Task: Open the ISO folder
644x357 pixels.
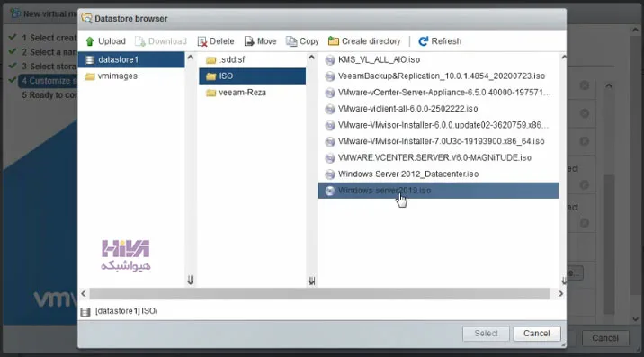Action: point(252,76)
